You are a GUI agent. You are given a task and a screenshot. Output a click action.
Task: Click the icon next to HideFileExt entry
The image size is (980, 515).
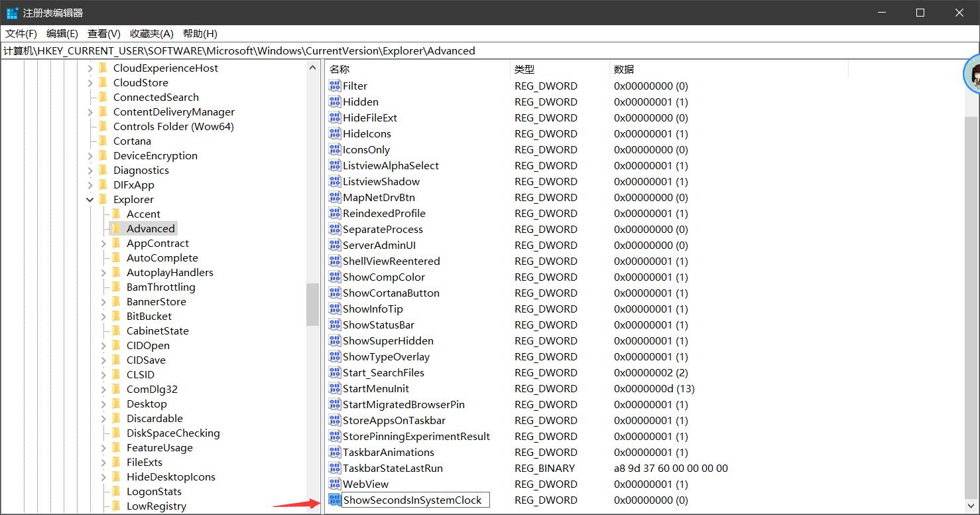pyautogui.click(x=335, y=118)
